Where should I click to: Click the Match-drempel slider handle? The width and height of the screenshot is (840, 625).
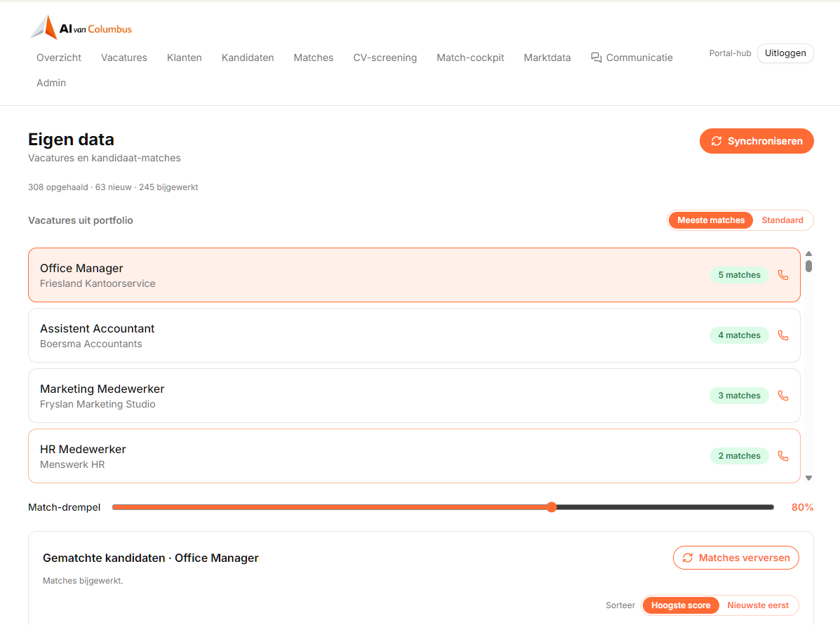pos(552,507)
